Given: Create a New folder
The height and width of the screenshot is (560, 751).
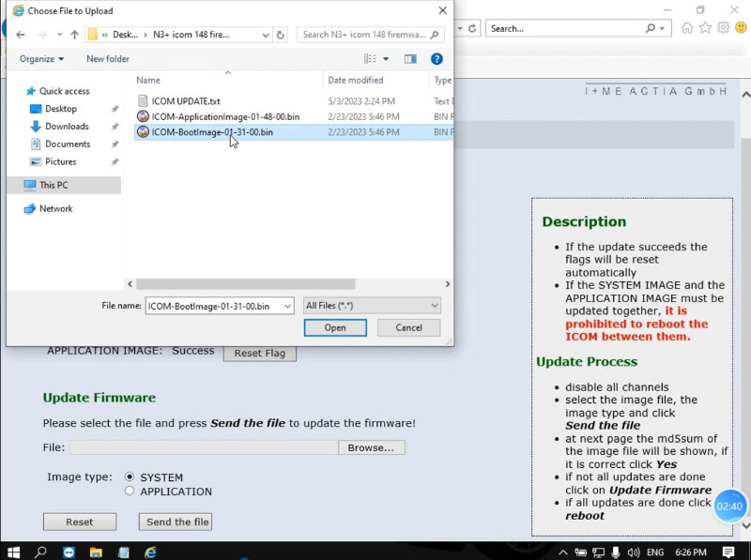Looking at the screenshot, I should 108,59.
